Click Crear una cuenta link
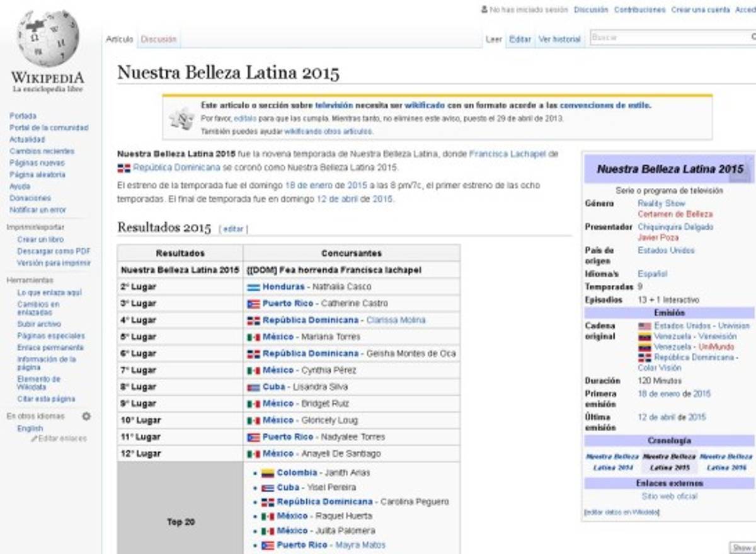 click(x=700, y=9)
